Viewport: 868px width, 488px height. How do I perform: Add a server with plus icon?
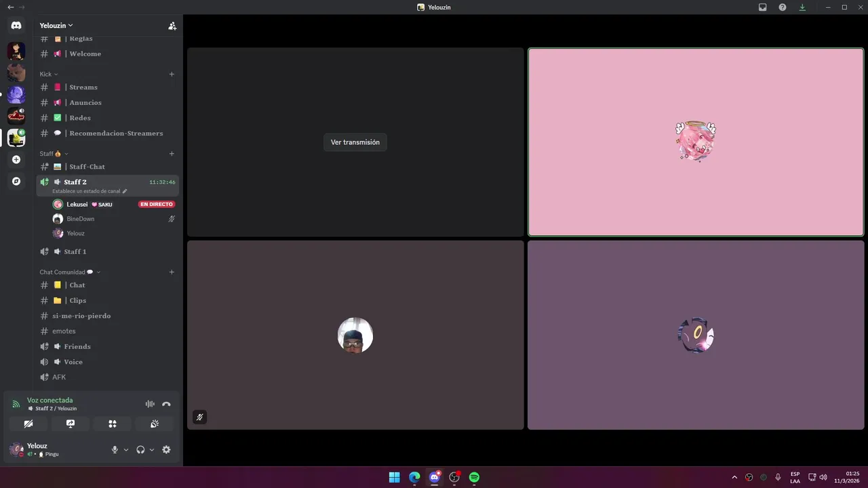[x=16, y=160]
